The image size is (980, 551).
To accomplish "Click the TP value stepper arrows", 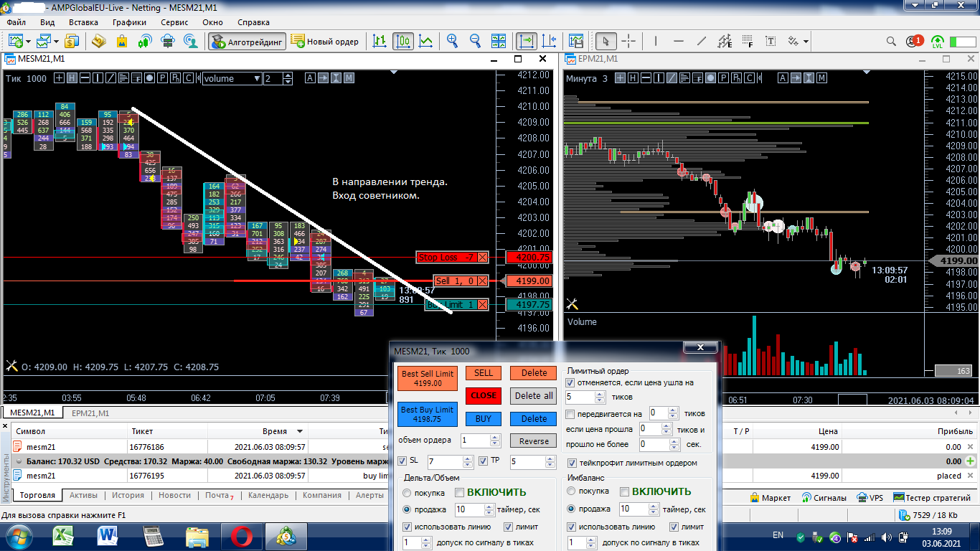I will pos(550,462).
